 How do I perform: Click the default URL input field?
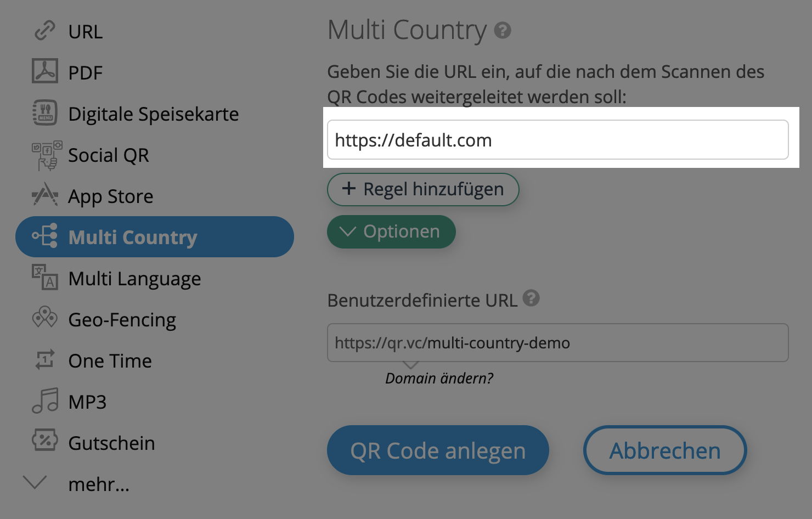[x=557, y=139]
